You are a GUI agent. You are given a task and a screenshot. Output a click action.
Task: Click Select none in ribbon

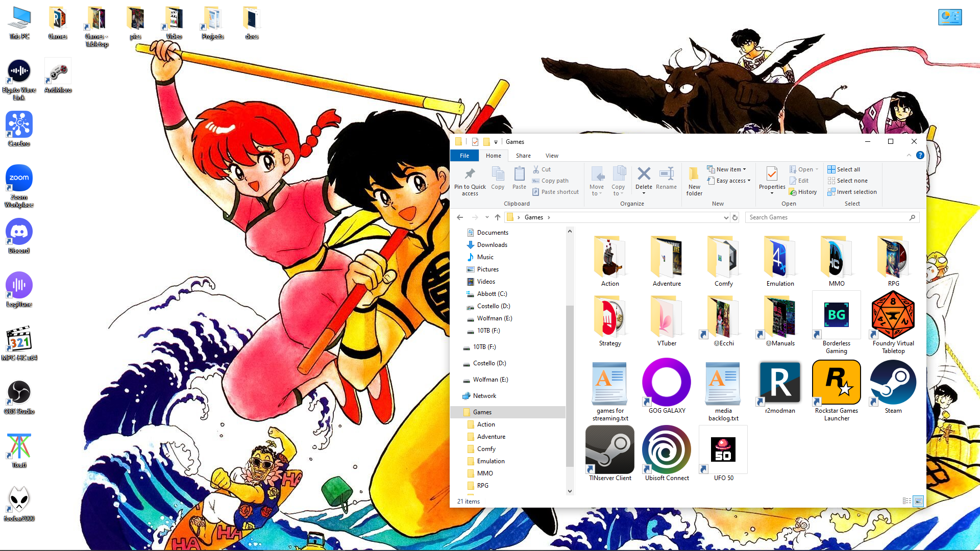tap(847, 181)
